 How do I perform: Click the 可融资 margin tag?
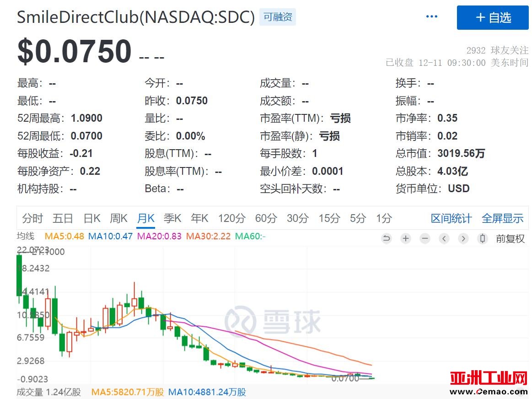[x=278, y=17]
